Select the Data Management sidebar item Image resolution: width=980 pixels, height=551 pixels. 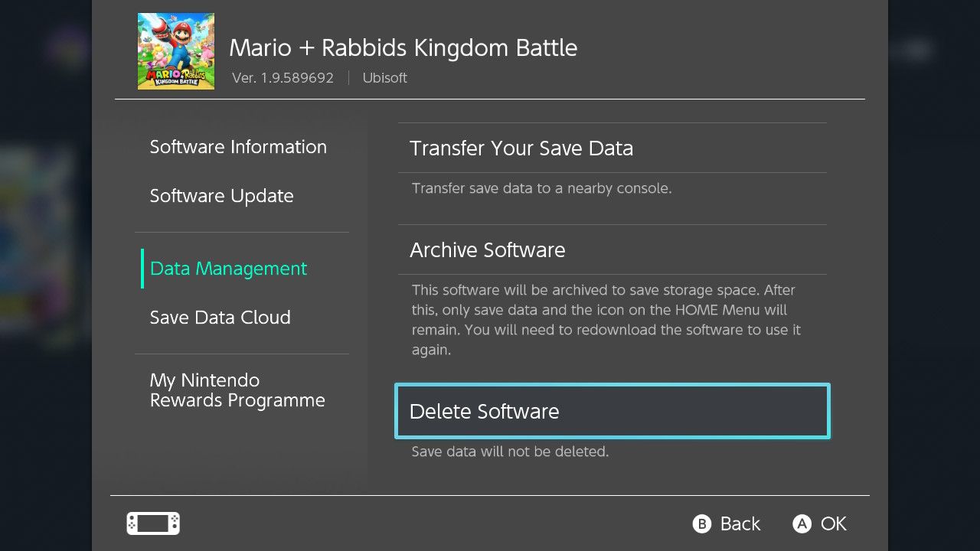click(x=228, y=269)
